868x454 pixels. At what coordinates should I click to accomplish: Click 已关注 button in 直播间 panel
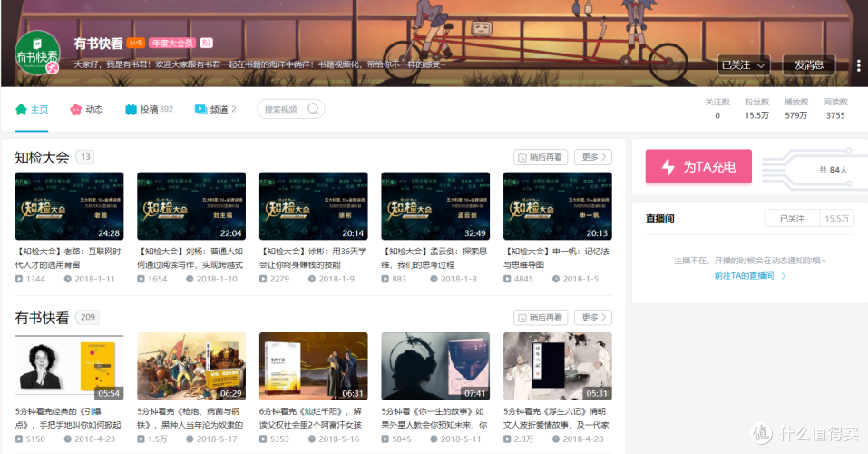[792, 219]
